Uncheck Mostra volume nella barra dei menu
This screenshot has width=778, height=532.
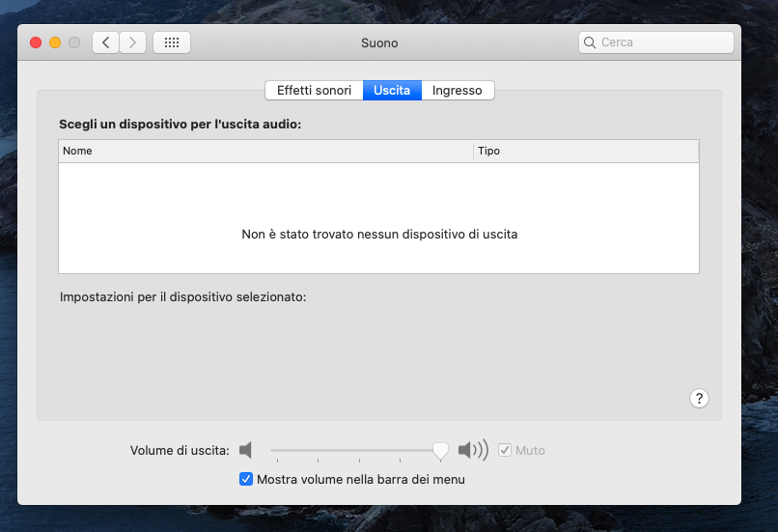point(246,479)
